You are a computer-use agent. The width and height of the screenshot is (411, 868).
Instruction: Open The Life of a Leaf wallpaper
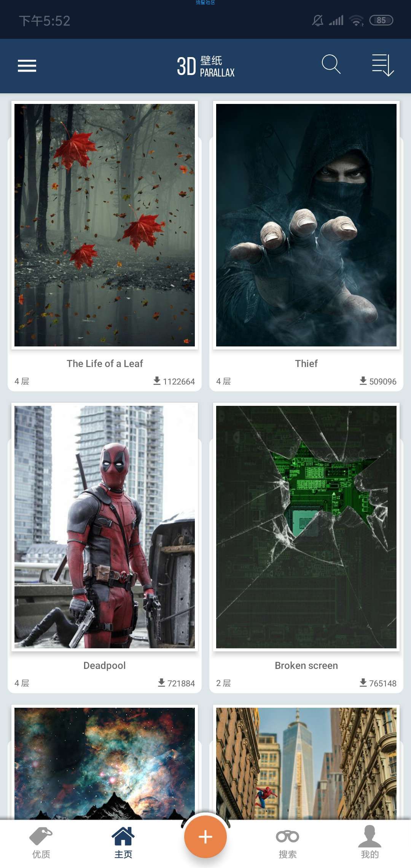(x=105, y=225)
